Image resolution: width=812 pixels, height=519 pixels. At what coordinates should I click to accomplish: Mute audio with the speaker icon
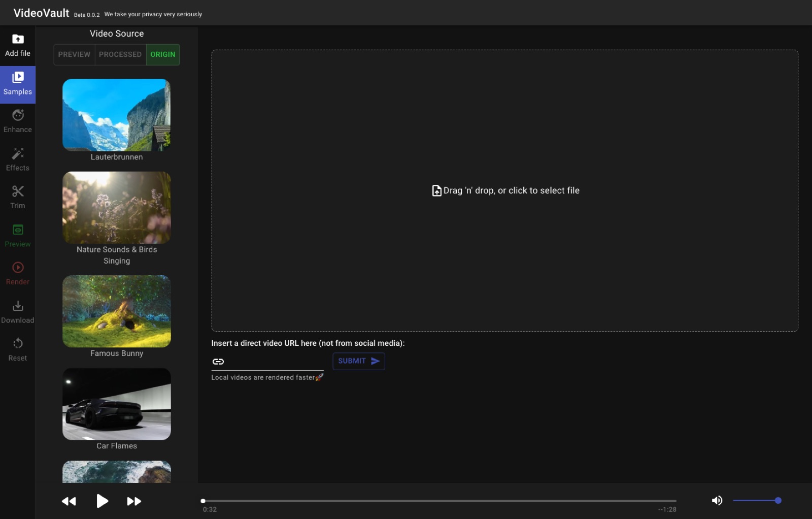point(717,501)
